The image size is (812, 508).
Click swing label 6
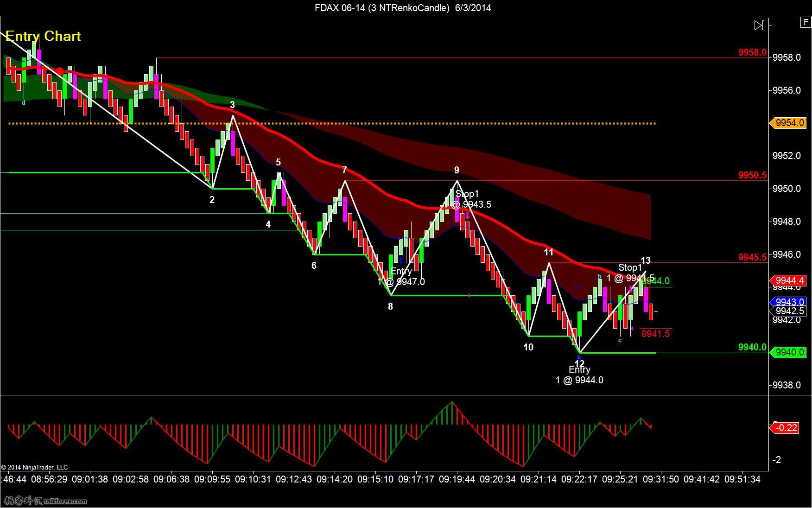click(x=314, y=266)
